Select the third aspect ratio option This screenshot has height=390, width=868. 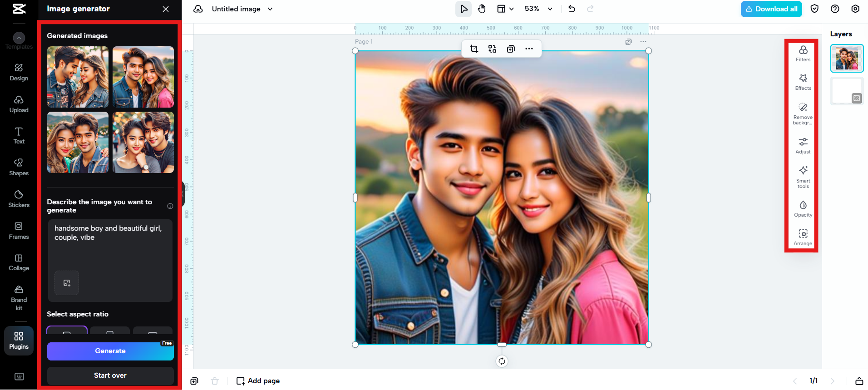click(153, 331)
